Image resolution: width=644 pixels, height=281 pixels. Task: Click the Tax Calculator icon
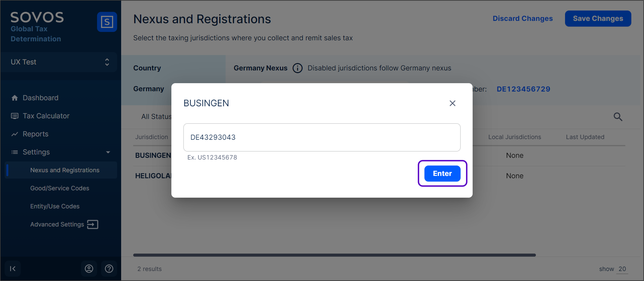(15, 116)
